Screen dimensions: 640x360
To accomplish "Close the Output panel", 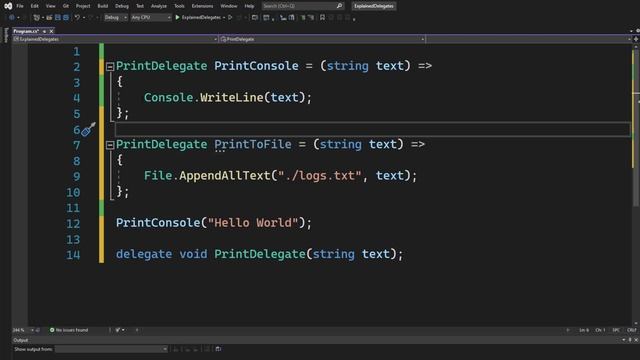I will point(636,340).
